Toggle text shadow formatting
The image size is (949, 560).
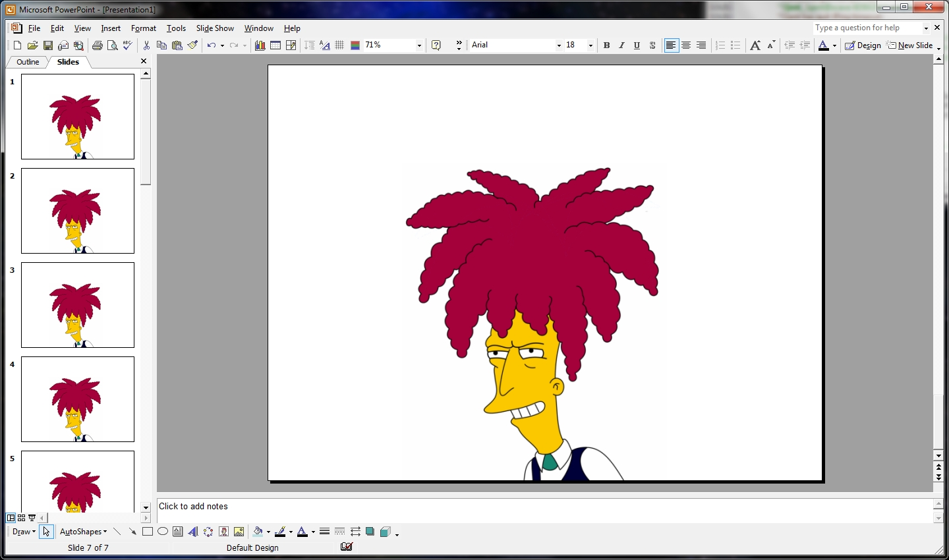coord(652,45)
